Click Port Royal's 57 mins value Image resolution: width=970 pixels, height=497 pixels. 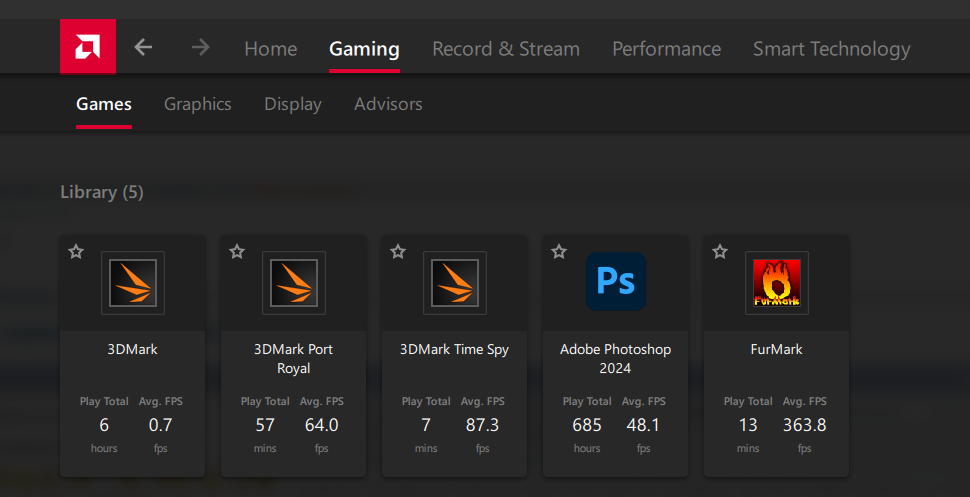[x=265, y=425]
